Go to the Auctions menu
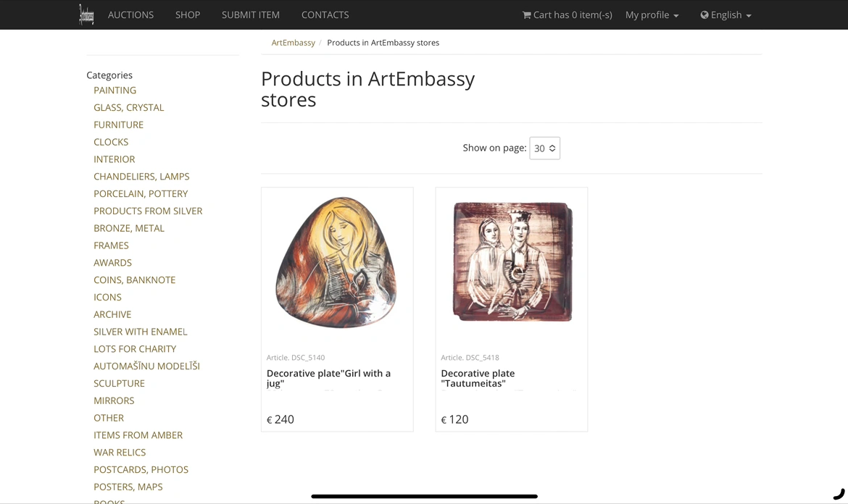Viewport: 848px width, 504px height. coord(130,14)
